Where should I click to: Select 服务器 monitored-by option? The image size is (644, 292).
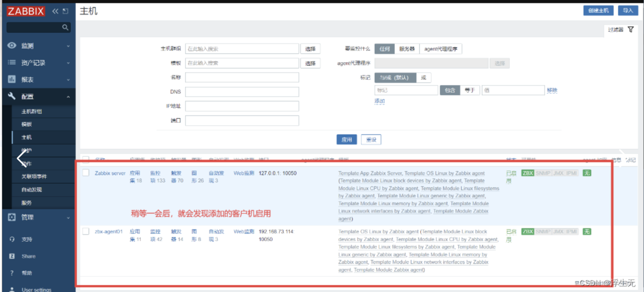point(407,49)
